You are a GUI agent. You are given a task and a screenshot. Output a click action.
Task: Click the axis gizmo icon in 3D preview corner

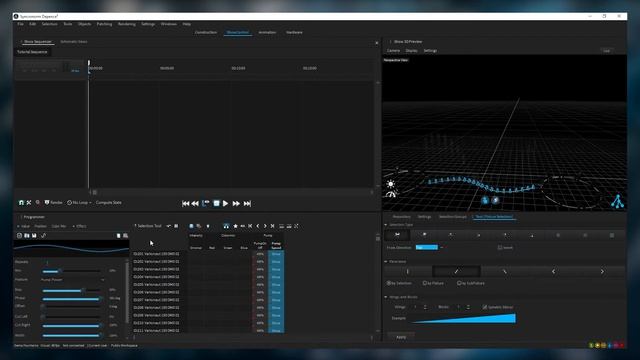click(x=617, y=201)
